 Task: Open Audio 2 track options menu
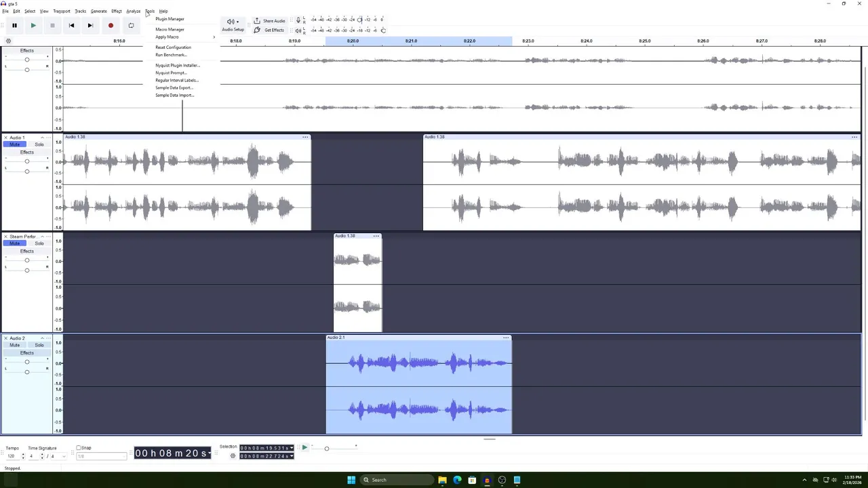point(48,338)
